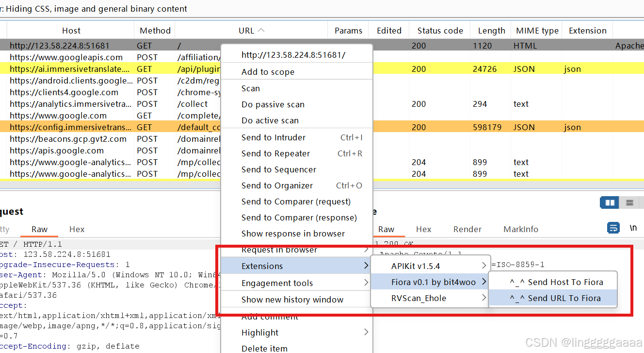Toggle the word wrap icon in response
The image size is (644, 353).
point(613,227)
